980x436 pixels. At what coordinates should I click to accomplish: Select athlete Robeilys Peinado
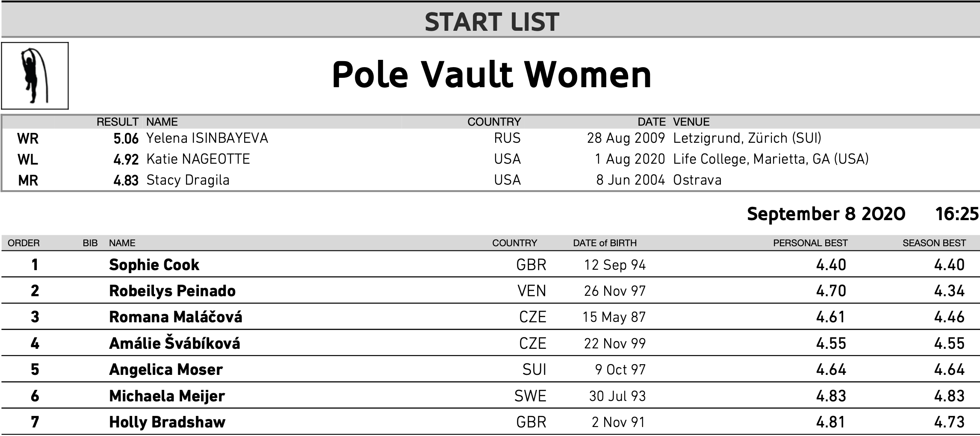[172, 291]
